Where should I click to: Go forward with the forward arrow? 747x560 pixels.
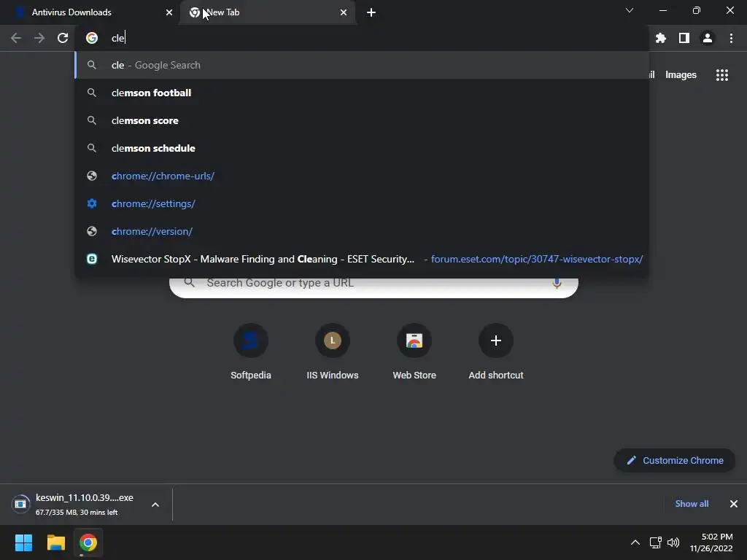click(x=39, y=38)
